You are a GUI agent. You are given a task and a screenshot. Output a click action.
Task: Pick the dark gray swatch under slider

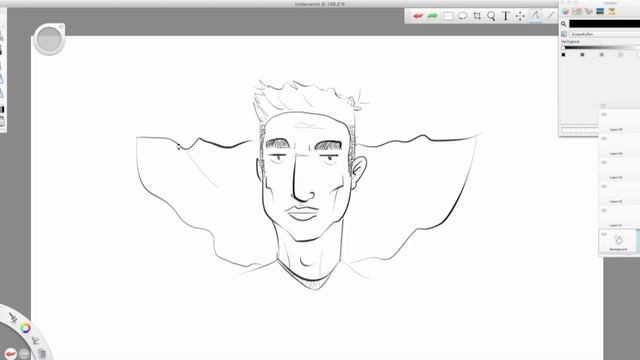click(x=582, y=55)
